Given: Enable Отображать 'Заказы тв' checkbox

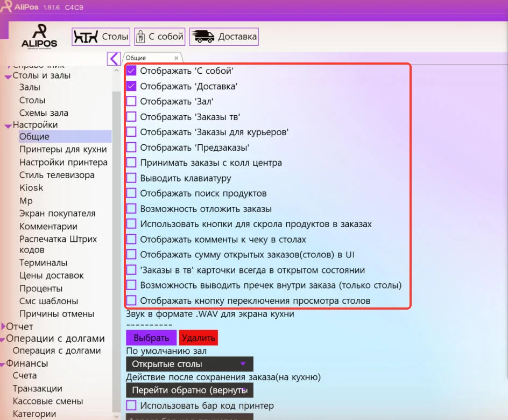Looking at the screenshot, I should (x=131, y=116).
